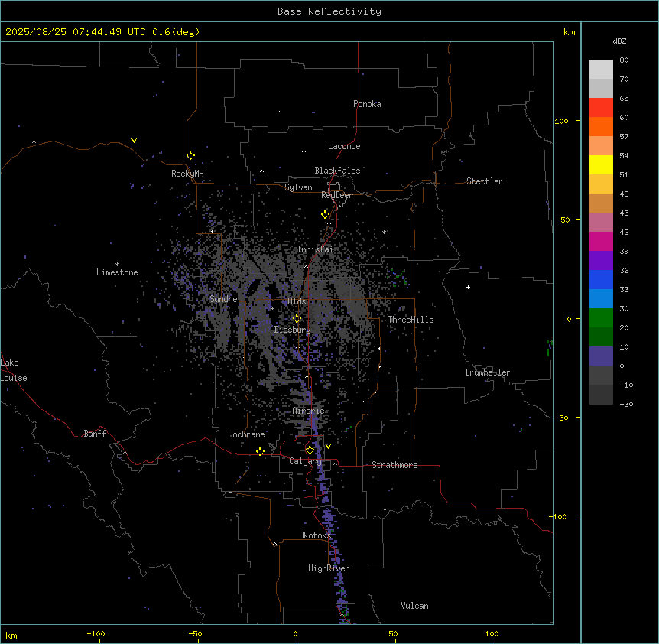Click the 80 dBZ legend value
Viewport: 659px width, 644px height.
pos(624,60)
